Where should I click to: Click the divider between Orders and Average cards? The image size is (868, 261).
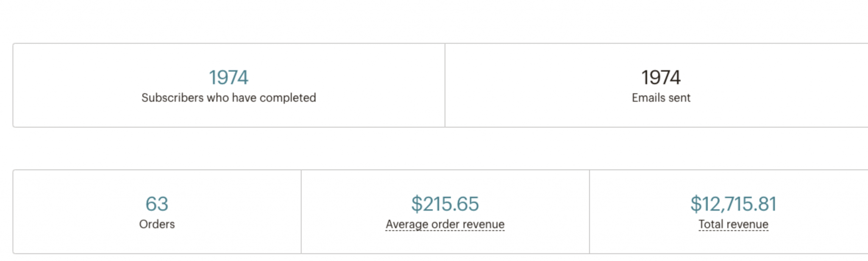tap(301, 212)
